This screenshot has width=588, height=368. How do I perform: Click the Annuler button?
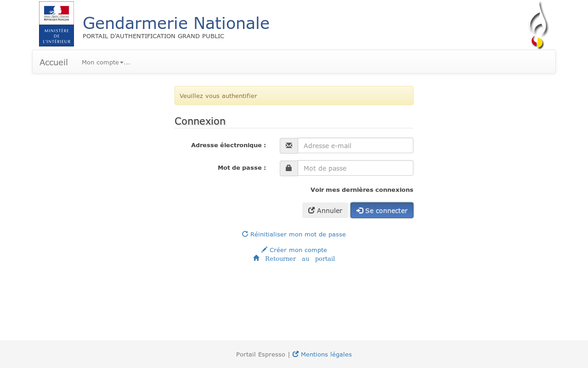click(x=325, y=210)
